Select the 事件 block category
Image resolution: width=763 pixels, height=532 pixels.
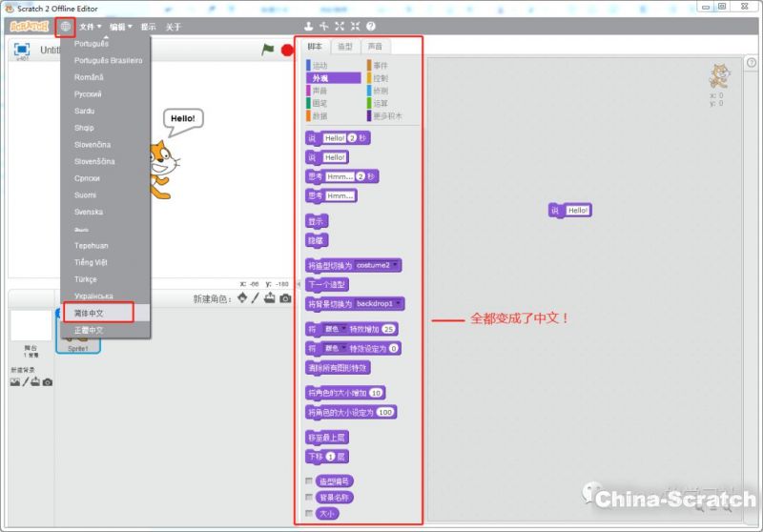(392, 65)
